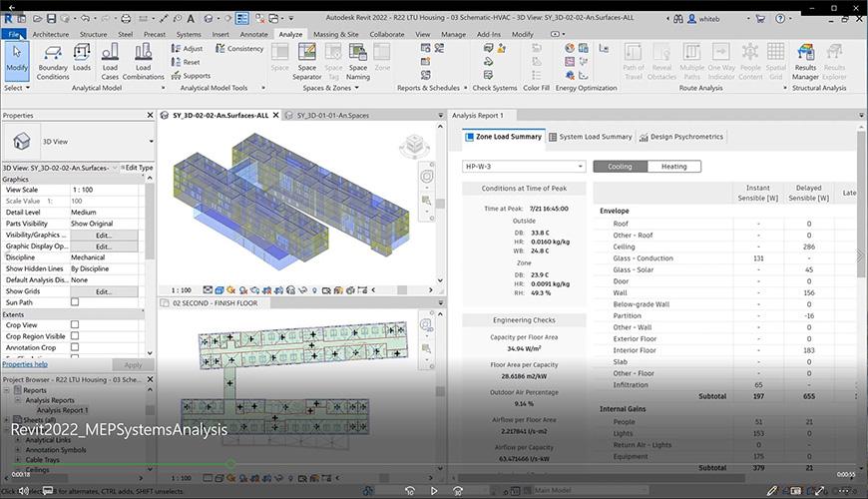Click the Save icon in quick access toolbar
868x499 pixels.
click(51, 18)
